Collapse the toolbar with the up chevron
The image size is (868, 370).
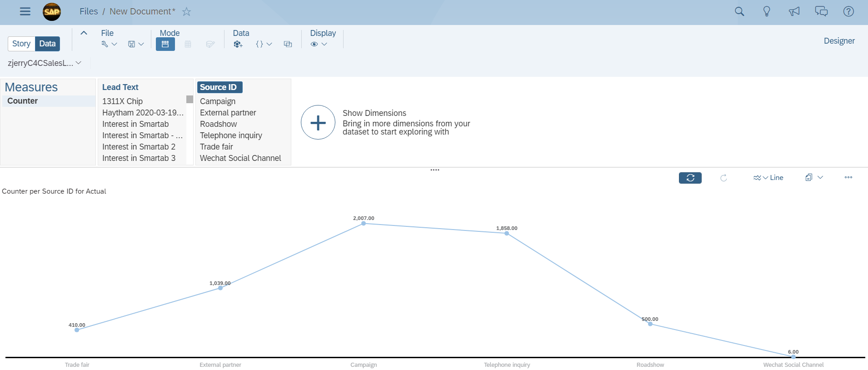pyautogui.click(x=84, y=33)
